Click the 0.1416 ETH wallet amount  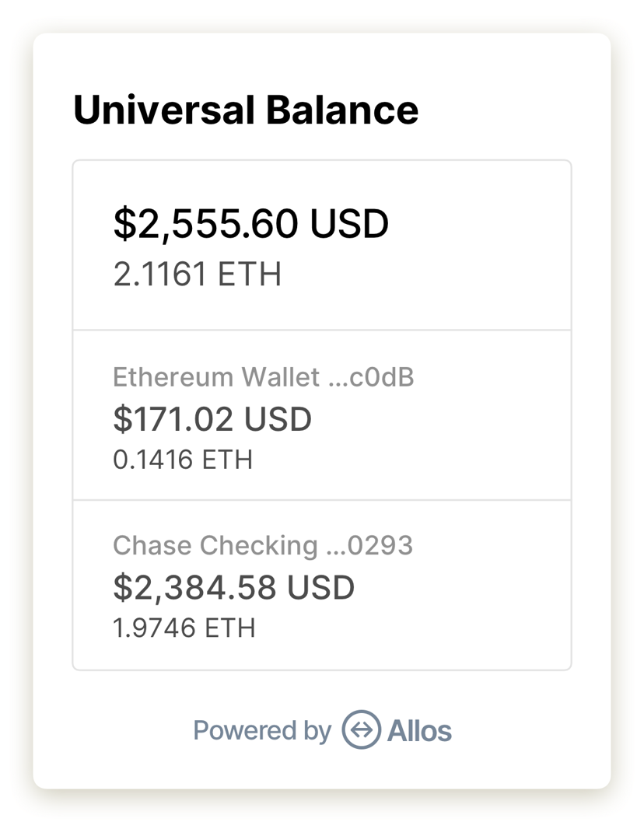tap(183, 460)
